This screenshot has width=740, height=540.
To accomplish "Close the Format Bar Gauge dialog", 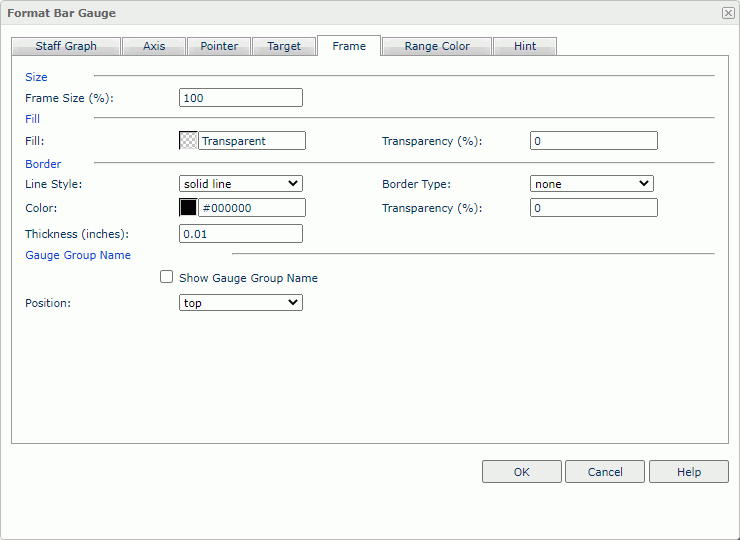I will 727,13.
